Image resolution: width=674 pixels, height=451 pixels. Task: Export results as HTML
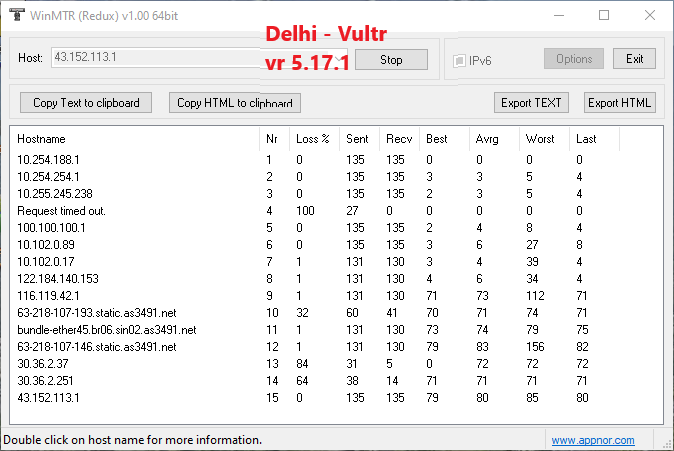tap(619, 103)
